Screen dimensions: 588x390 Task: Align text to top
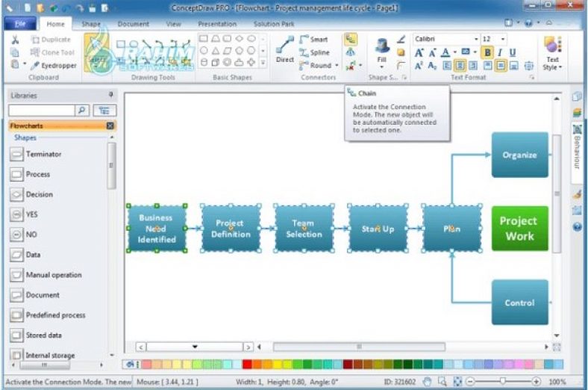487,66
